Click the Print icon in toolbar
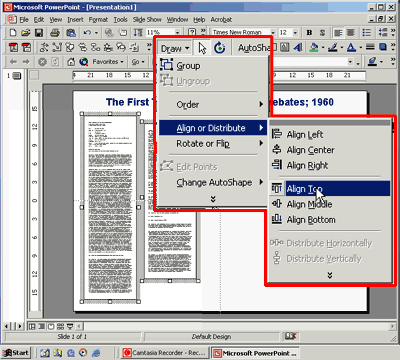Image resolution: width=400 pixels, height=360 pixels. click(55, 33)
